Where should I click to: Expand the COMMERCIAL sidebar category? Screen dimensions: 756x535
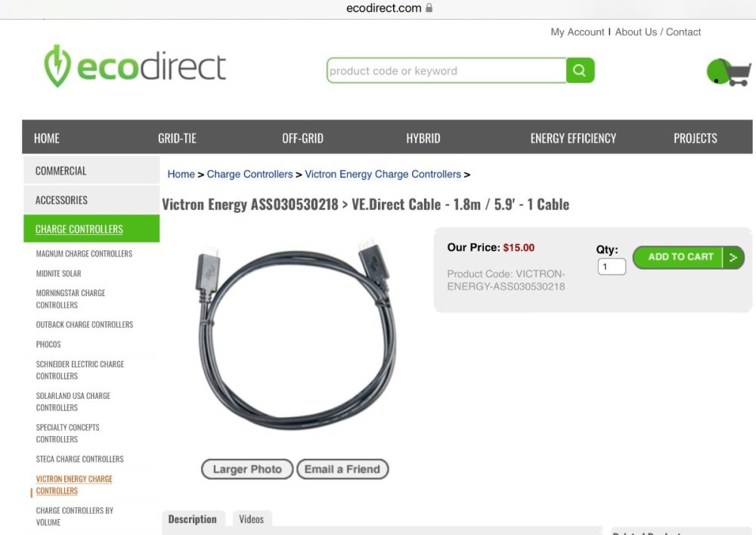click(x=91, y=171)
